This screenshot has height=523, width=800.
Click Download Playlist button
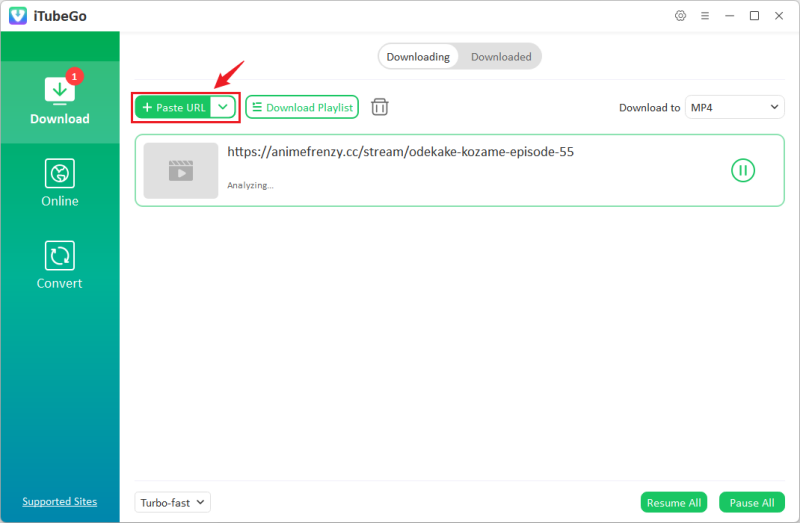point(302,107)
